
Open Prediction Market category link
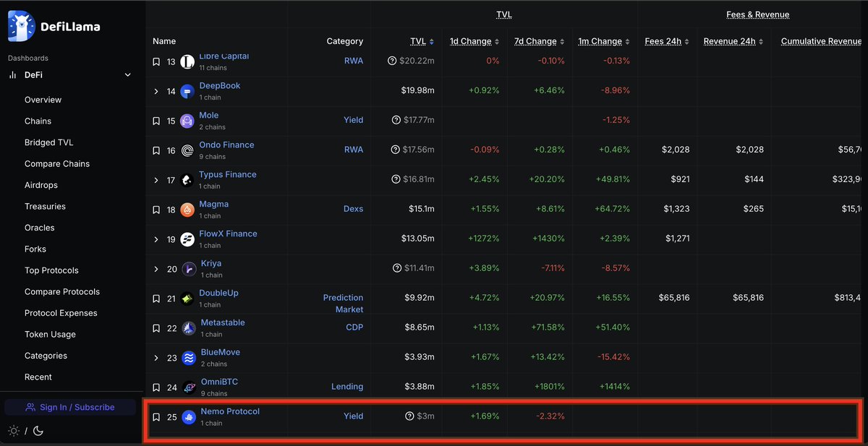(x=343, y=304)
